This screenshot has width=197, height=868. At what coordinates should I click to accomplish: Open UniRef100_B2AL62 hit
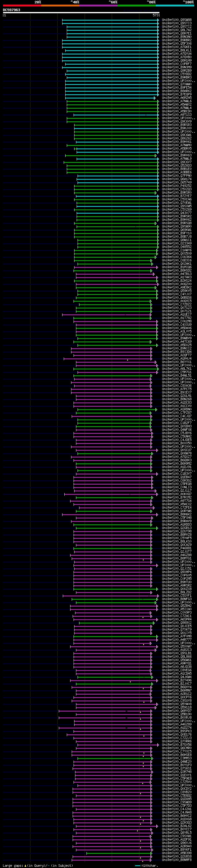click(x=177, y=826)
